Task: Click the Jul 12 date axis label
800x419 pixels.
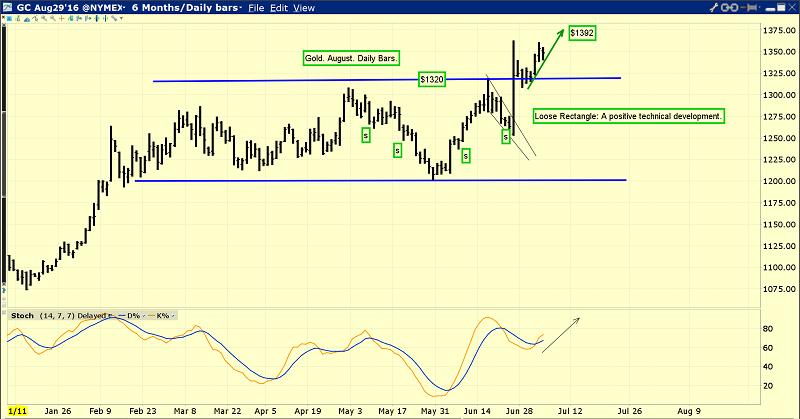Action: (x=570, y=411)
